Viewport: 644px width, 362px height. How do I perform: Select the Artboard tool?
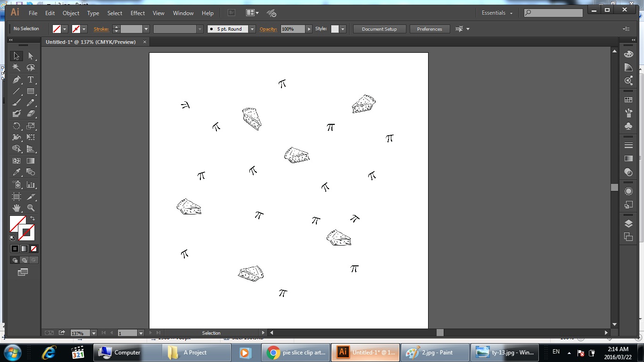click(17, 196)
